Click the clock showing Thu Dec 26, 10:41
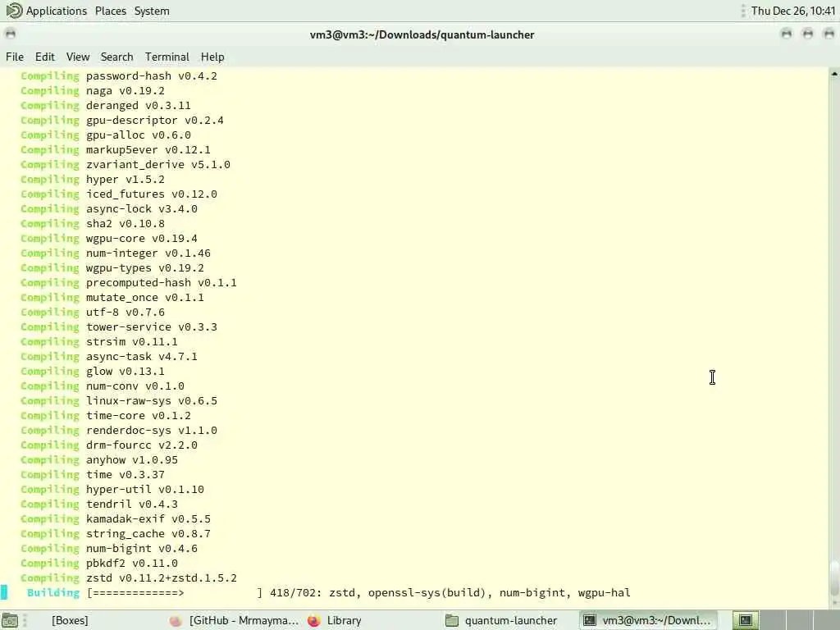Screen dimensions: 840x630 (x=793, y=11)
